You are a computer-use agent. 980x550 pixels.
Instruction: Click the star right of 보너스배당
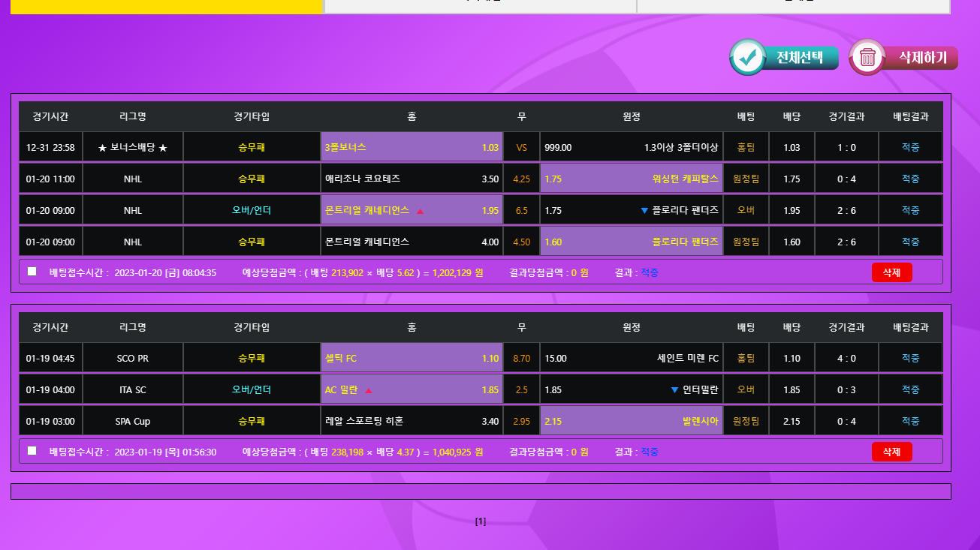click(x=163, y=148)
